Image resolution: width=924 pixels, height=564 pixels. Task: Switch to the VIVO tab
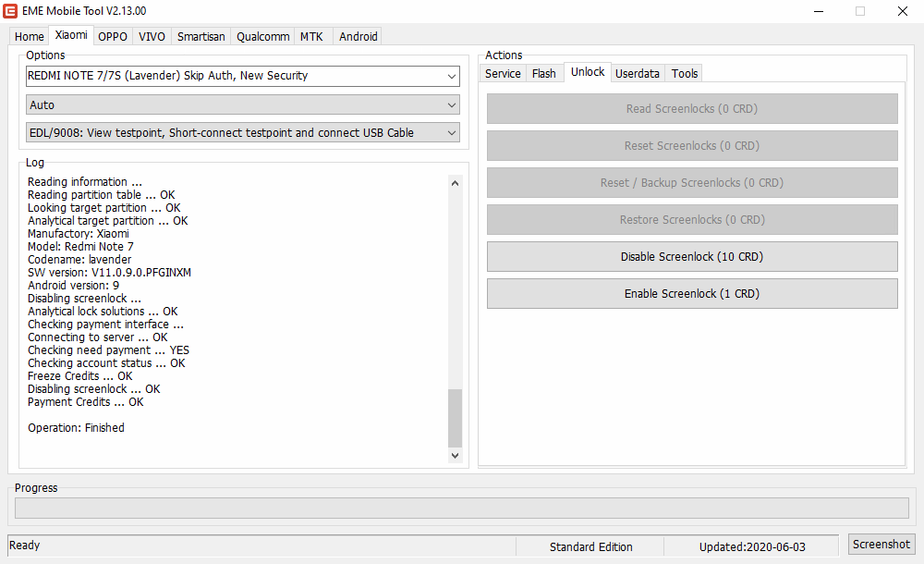152,37
